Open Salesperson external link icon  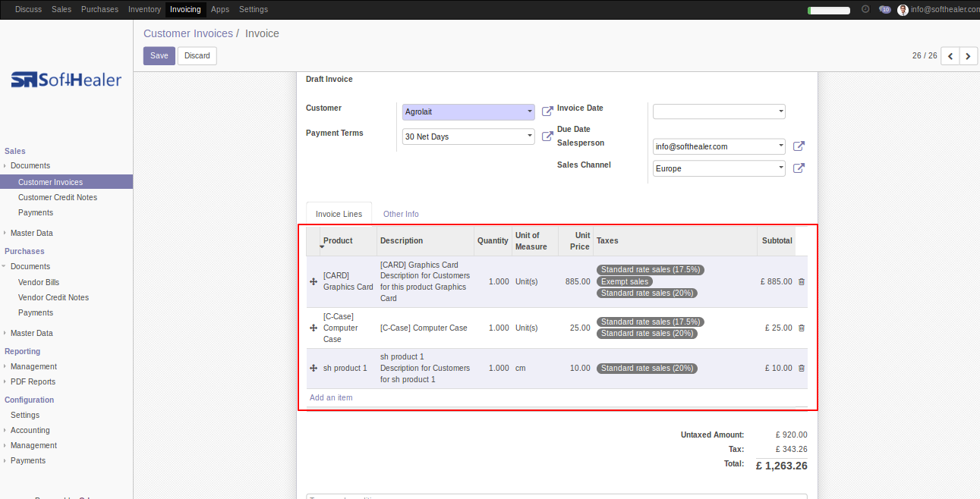799,146
